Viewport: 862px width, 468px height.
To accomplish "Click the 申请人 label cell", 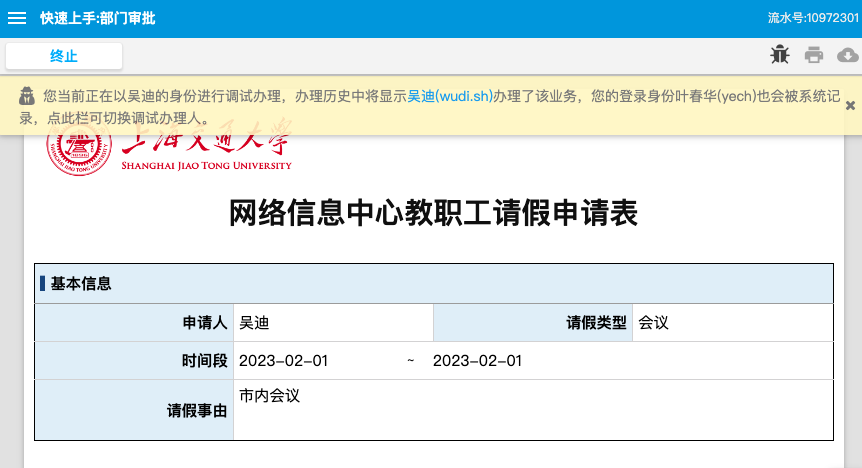I will click(134, 323).
